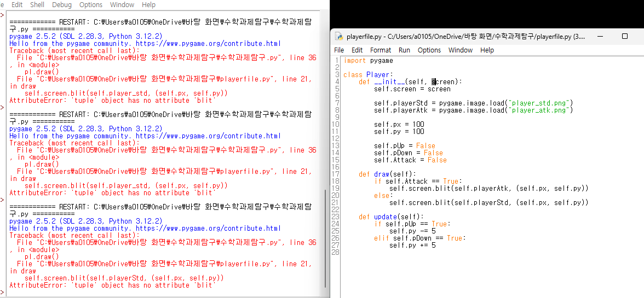
Task: Click the 'self.py -= 5' line
Action: point(412,231)
